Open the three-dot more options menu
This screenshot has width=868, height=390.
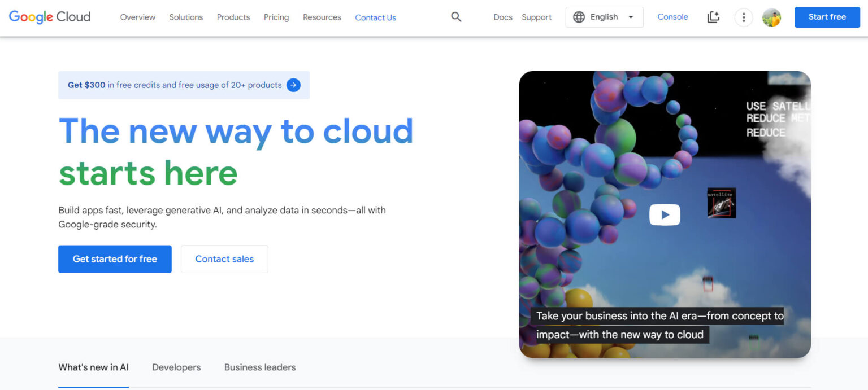coord(744,17)
